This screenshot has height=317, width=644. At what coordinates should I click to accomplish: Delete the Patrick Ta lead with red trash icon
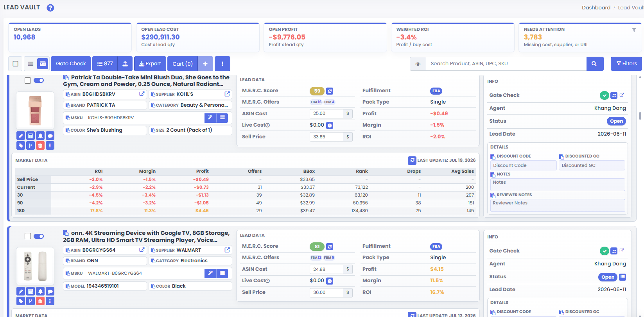40,145
